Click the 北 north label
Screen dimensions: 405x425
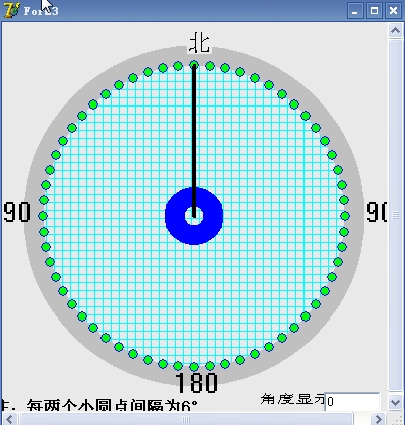pos(199,43)
